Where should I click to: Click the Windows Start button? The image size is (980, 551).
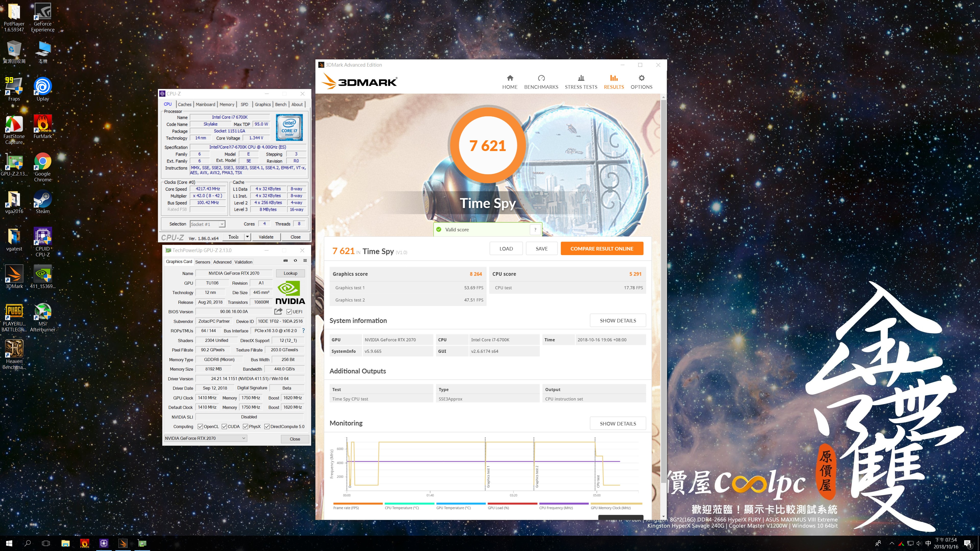coord(9,543)
